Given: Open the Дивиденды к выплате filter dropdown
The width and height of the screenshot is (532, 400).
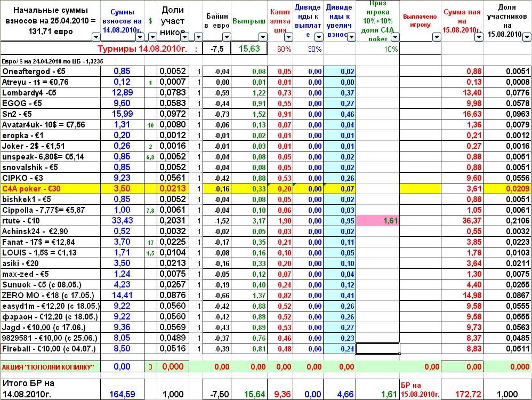Looking at the screenshot, I should click(319, 37).
